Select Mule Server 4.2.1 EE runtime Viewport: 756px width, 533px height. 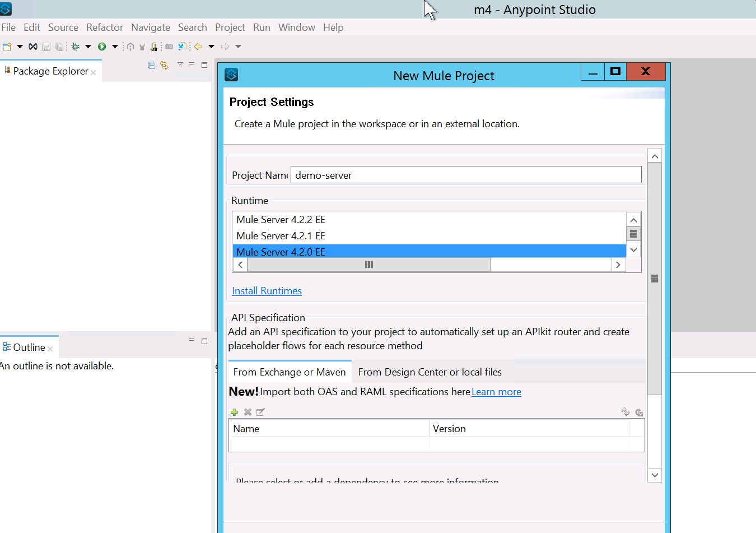[x=429, y=236]
